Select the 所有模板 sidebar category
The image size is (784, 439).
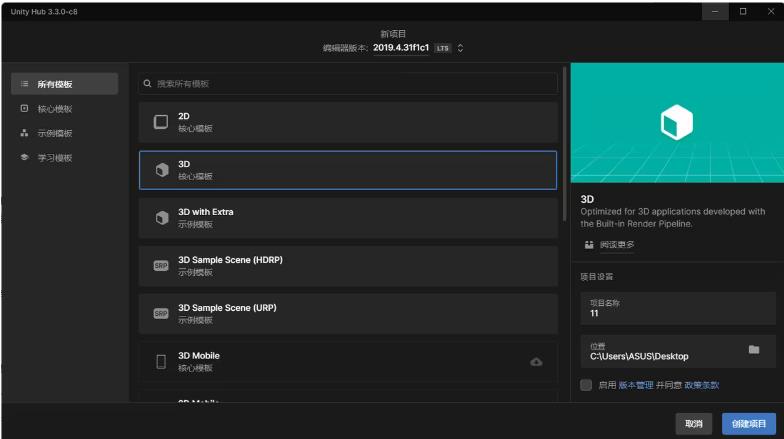click(x=64, y=84)
